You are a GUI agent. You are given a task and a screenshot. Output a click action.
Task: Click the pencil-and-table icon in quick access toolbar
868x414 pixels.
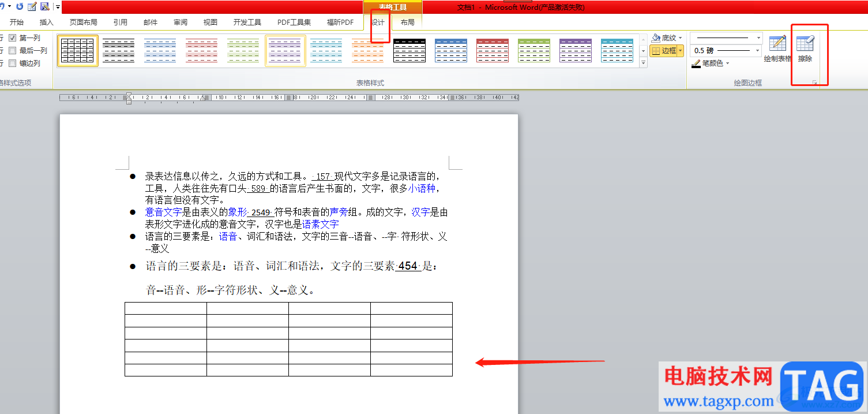point(32,6)
